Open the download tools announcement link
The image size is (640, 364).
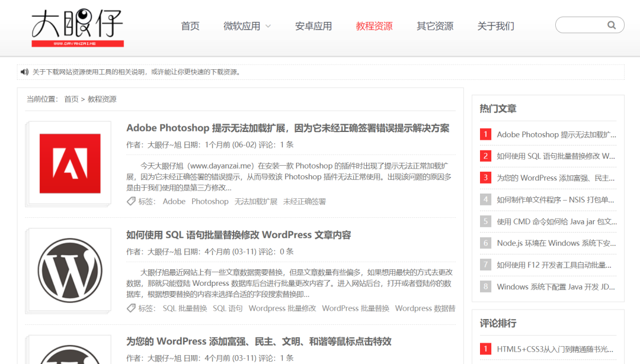click(x=137, y=72)
